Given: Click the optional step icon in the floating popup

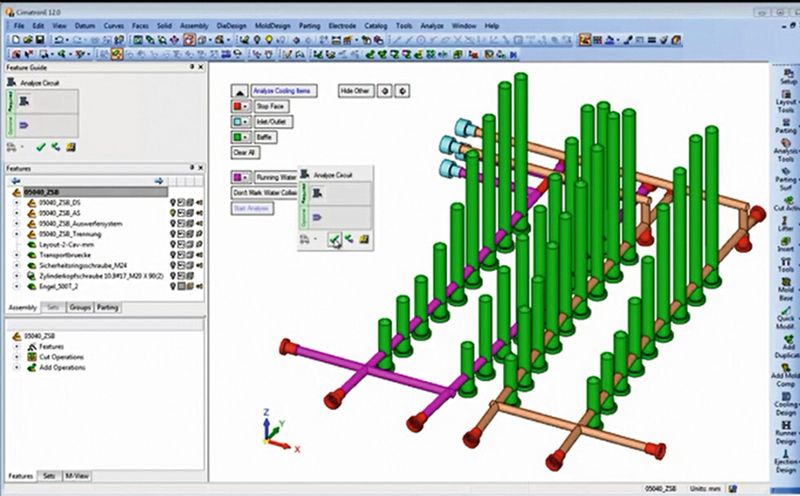Looking at the screenshot, I should [317, 217].
